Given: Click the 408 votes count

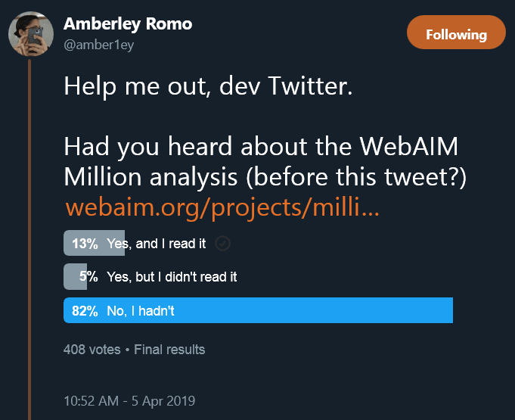Looking at the screenshot, I should 92,350.
